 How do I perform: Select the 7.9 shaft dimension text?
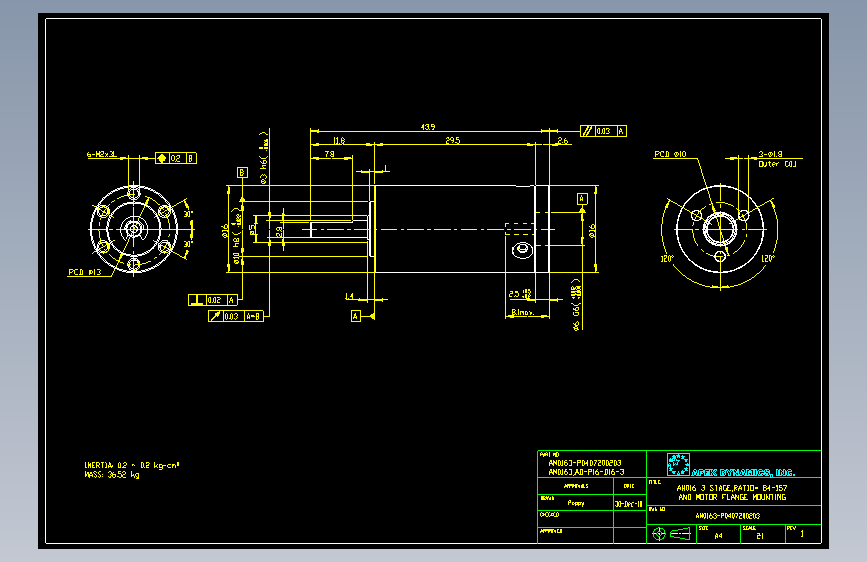330,154
